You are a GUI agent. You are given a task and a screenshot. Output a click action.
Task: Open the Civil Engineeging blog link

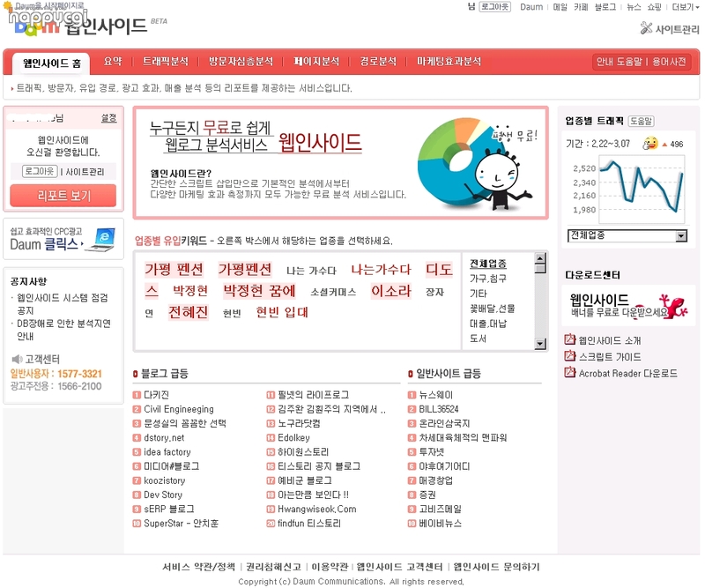[x=179, y=409]
